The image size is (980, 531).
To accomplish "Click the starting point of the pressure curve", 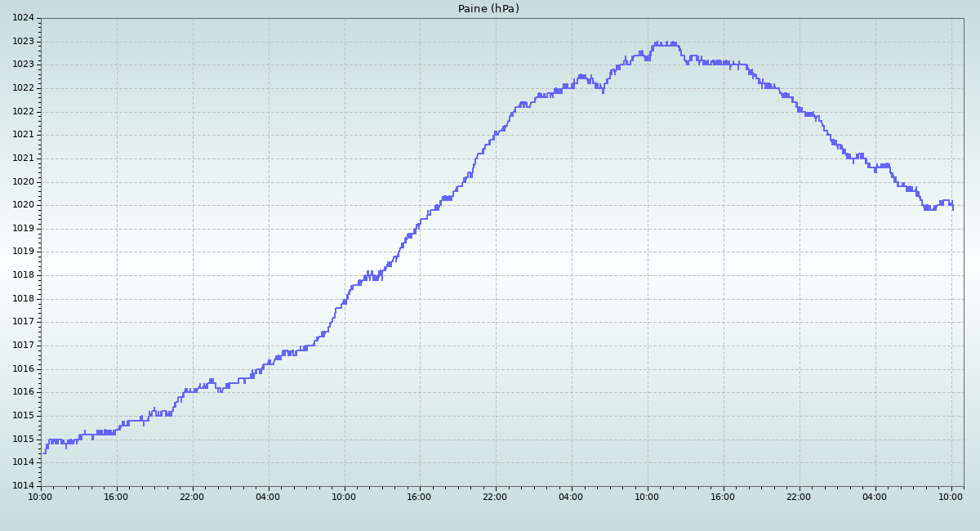I will click(x=42, y=453).
